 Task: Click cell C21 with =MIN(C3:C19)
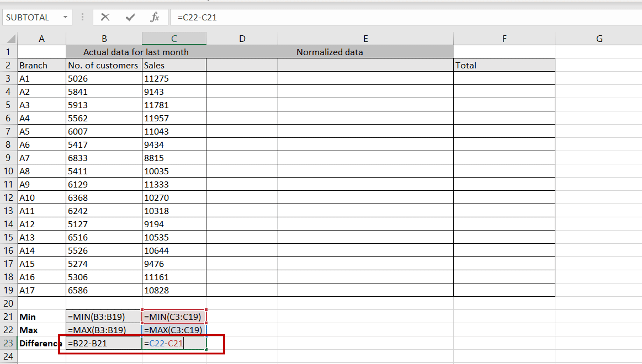174,317
